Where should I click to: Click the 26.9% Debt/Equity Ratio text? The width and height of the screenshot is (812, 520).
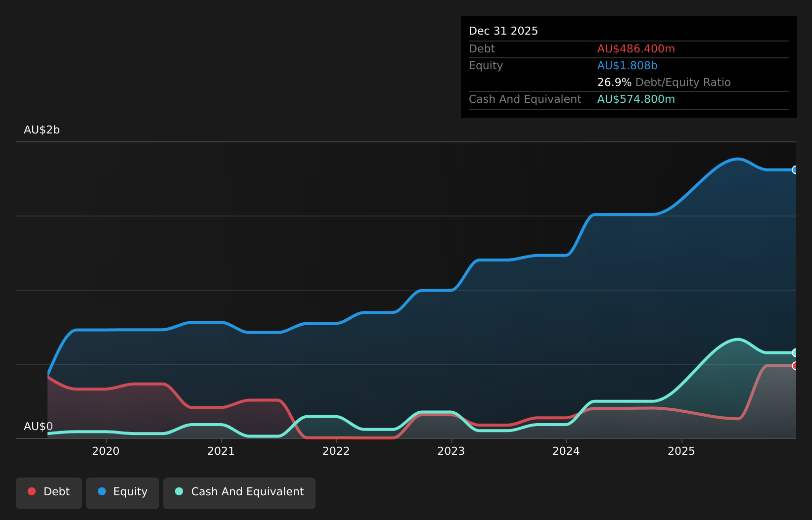point(664,83)
